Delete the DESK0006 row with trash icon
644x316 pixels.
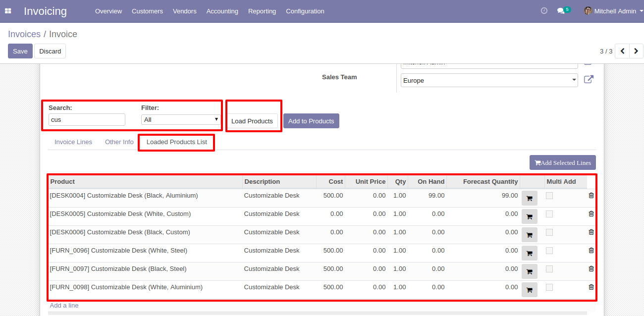point(591,232)
